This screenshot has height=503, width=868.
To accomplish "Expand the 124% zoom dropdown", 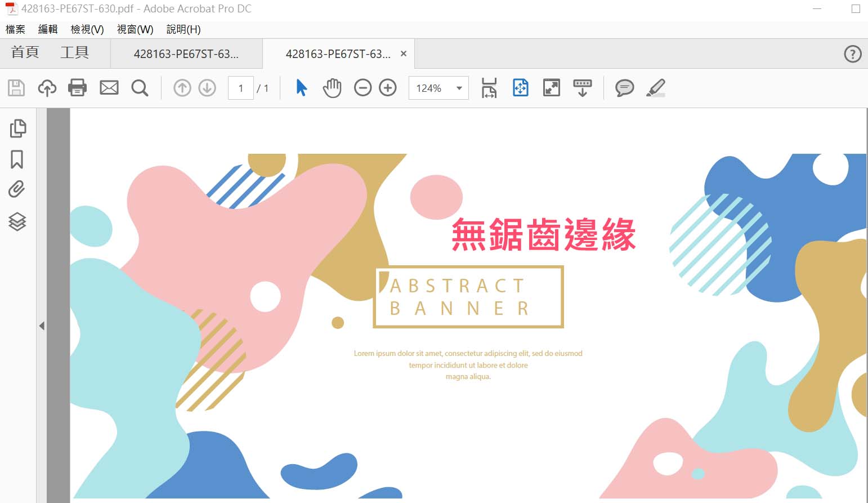I will coord(459,88).
